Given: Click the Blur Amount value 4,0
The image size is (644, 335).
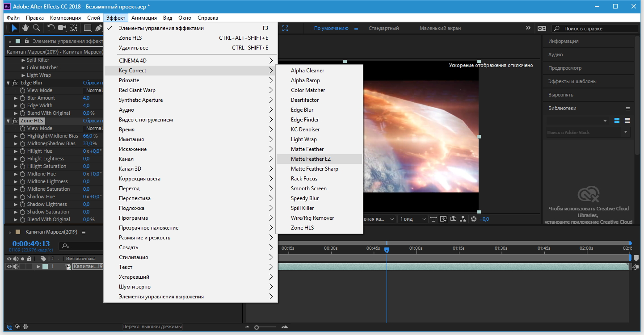Looking at the screenshot, I should [x=86, y=98].
